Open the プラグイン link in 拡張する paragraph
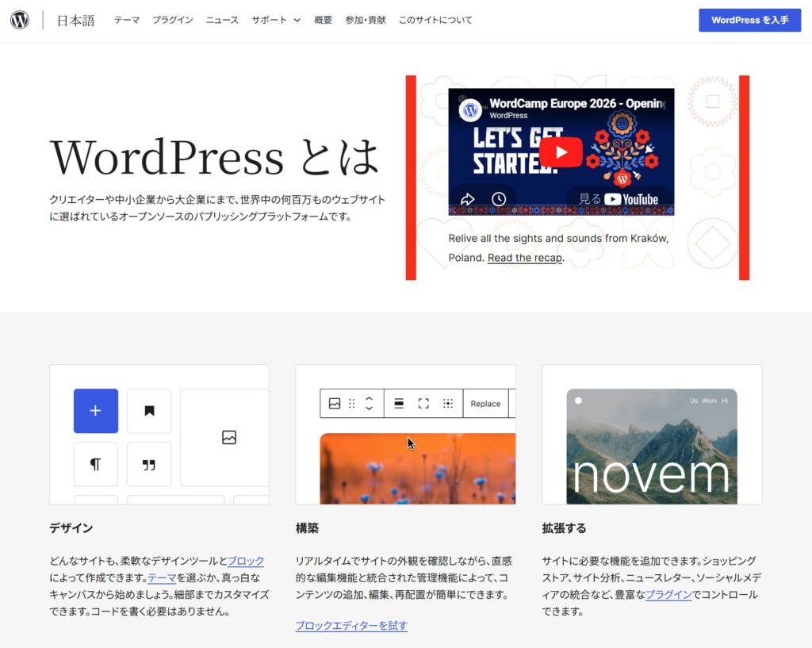This screenshot has height=648, width=812. coord(668,595)
